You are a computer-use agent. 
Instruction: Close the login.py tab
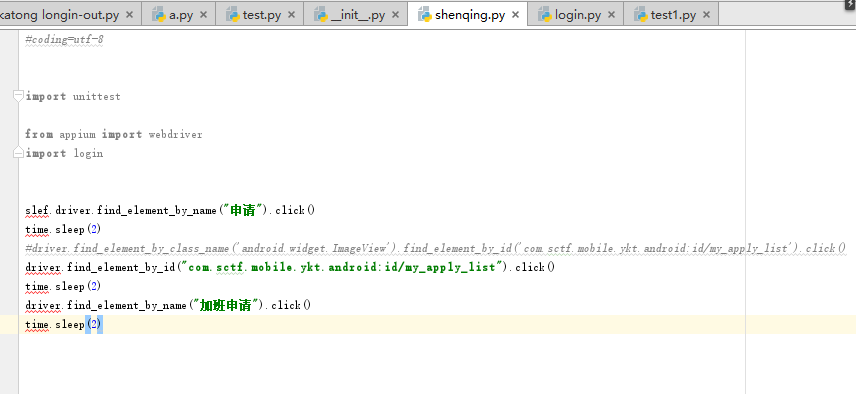pyautogui.click(x=611, y=15)
